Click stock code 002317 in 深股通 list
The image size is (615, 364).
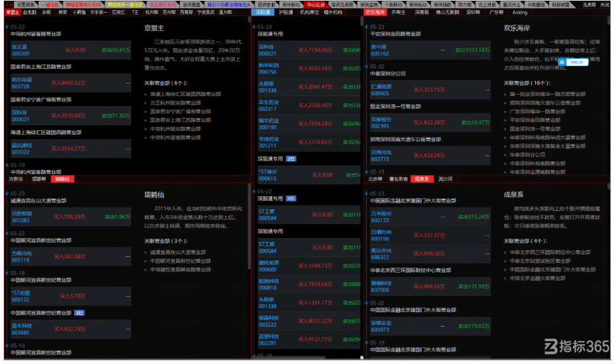coord(267,109)
